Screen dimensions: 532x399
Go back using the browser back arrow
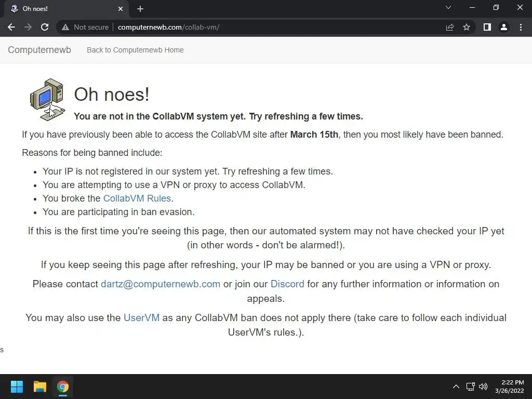pyautogui.click(x=11, y=27)
